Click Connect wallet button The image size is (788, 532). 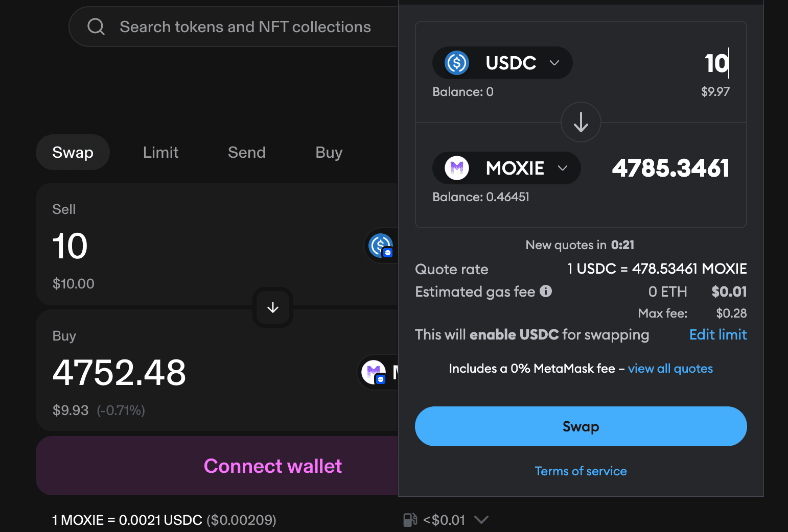tap(272, 466)
